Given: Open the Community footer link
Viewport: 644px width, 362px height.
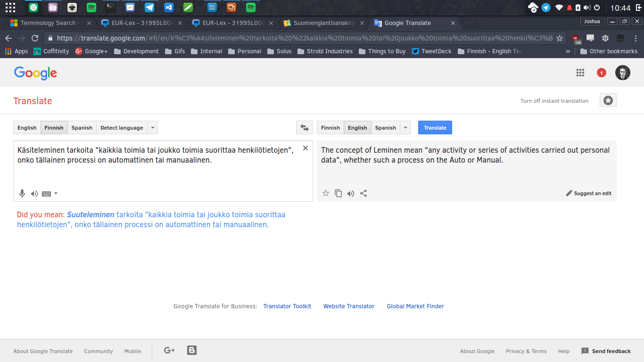Looking at the screenshot, I should click(99, 351).
